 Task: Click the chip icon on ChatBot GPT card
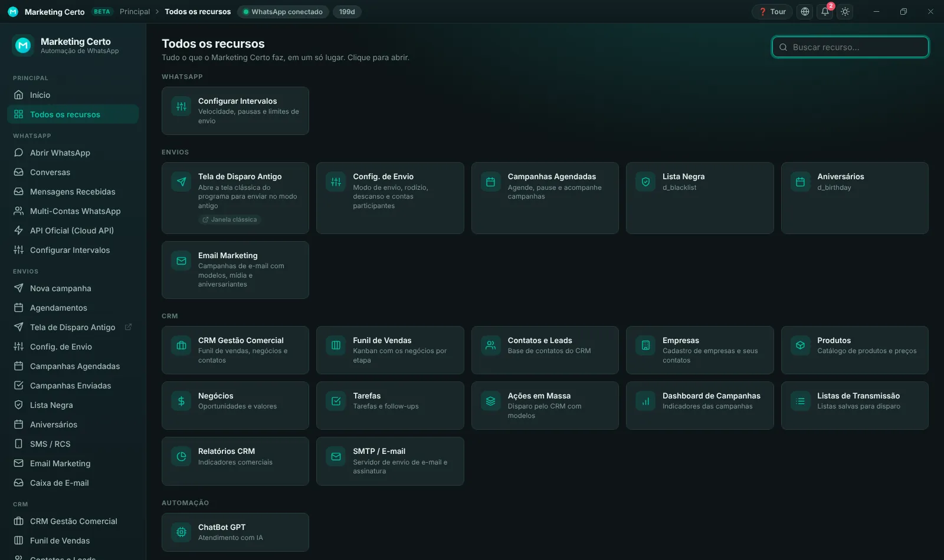pos(181,532)
